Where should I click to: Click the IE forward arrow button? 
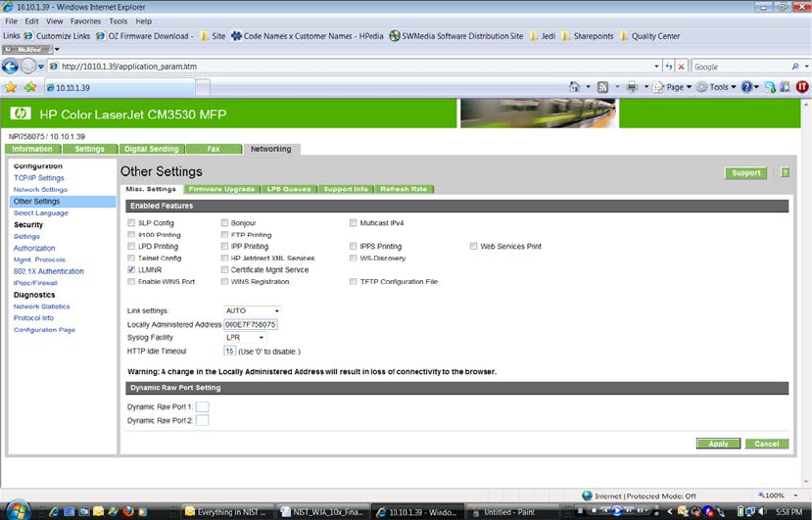tap(28, 67)
